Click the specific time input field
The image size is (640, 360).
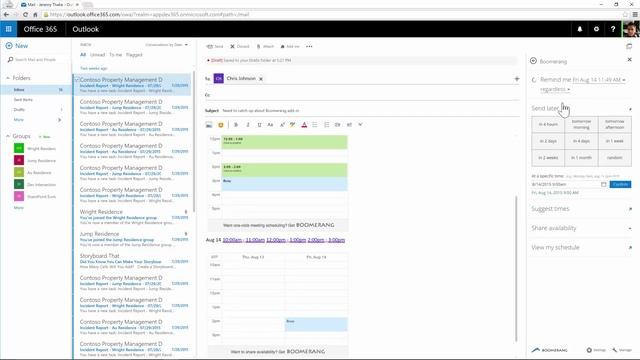[x=565, y=184]
